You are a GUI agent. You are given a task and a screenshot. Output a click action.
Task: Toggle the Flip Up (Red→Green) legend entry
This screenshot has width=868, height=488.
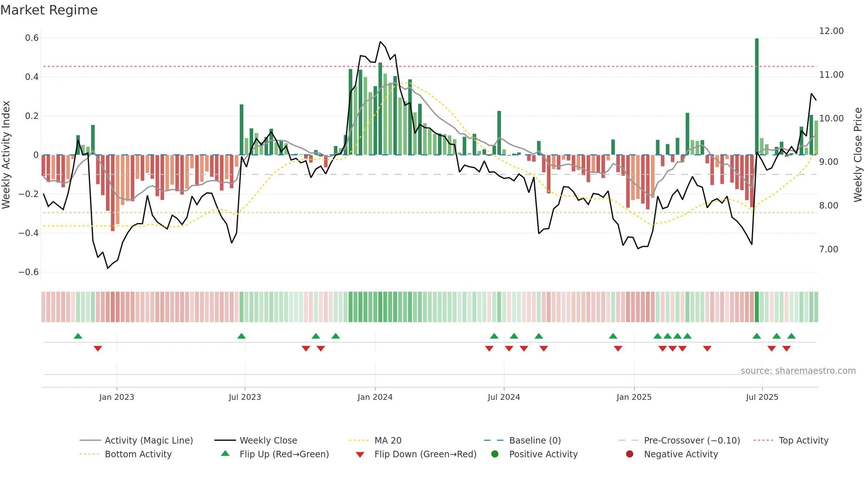click(x=275, y=454)
